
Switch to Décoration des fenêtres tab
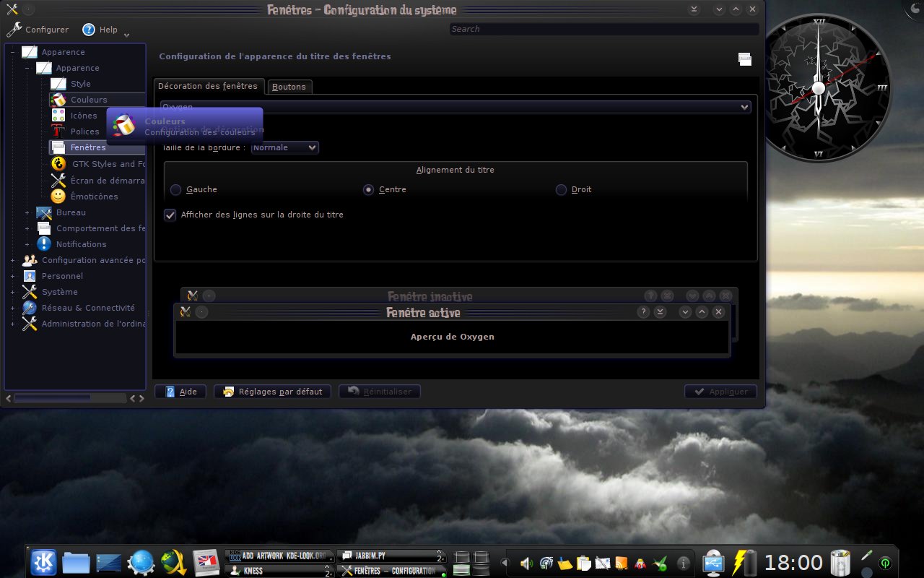click(x=208, y=86)
